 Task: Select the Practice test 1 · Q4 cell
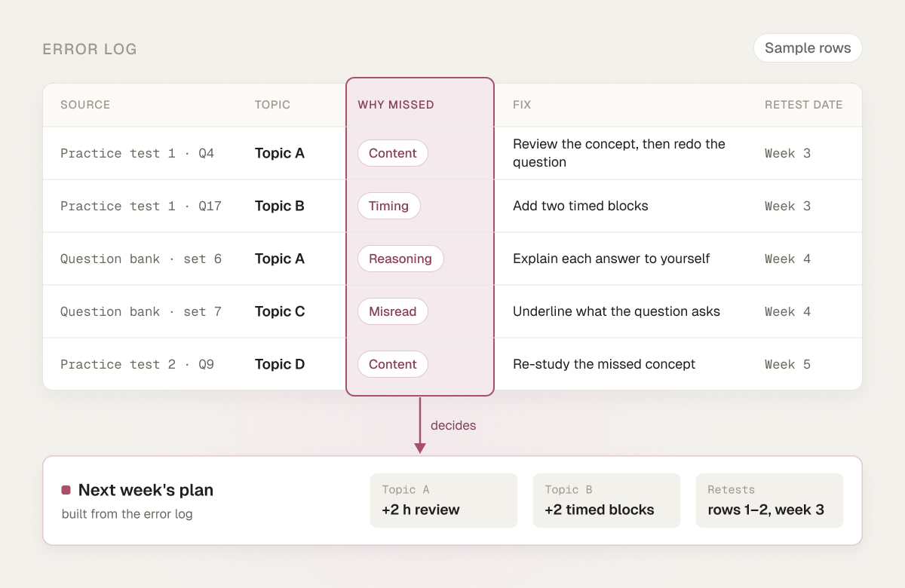point(137,153)
